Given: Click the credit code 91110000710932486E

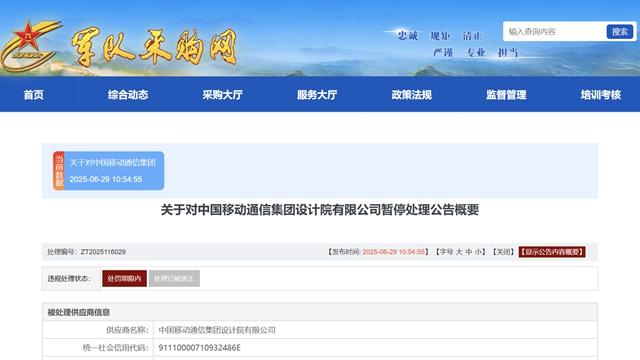Looking at the screenshot, I should [x=200, y=348].
